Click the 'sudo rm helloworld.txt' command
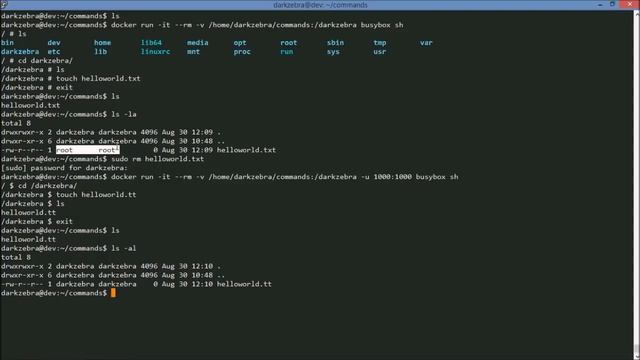The width and height of the screenshot is (640, 360). click(x=158, y=159)
